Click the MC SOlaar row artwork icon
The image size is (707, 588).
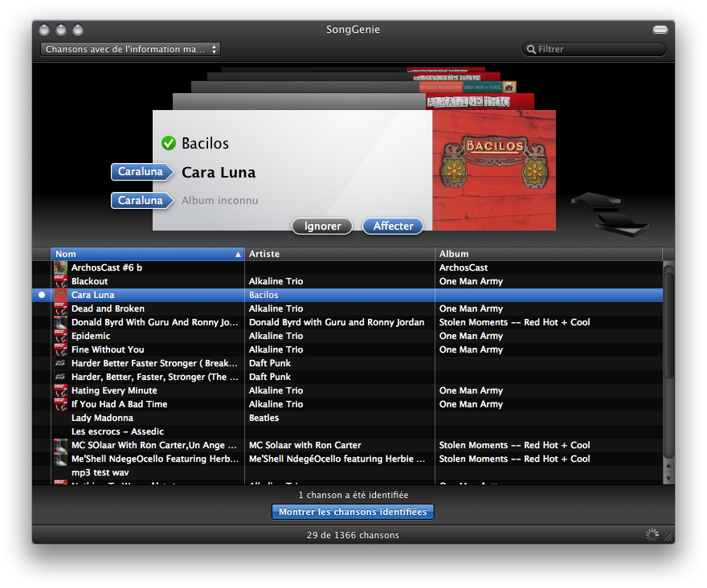pyautogui.click(x=60, y=446)
